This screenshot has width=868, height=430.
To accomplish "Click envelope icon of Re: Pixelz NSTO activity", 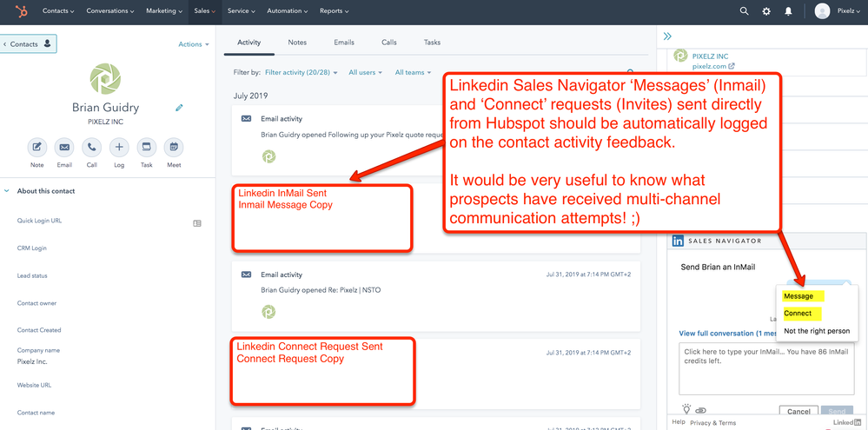I will [x=247, y=275].
